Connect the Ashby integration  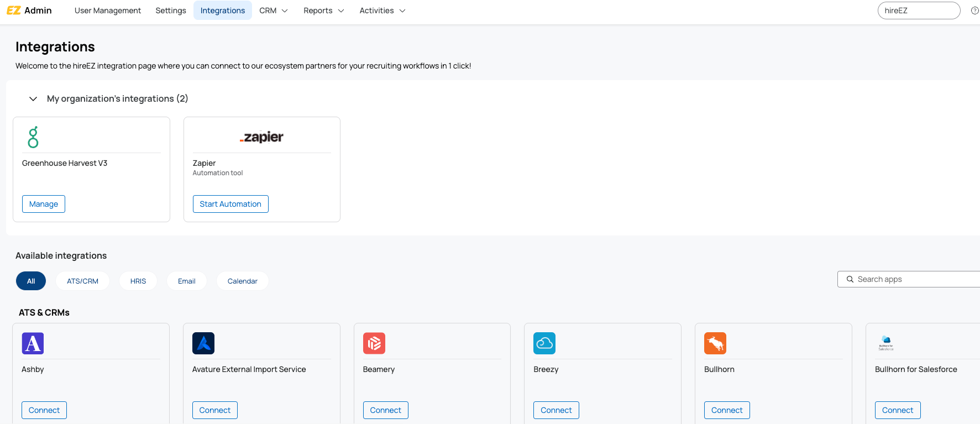point(44,410)
